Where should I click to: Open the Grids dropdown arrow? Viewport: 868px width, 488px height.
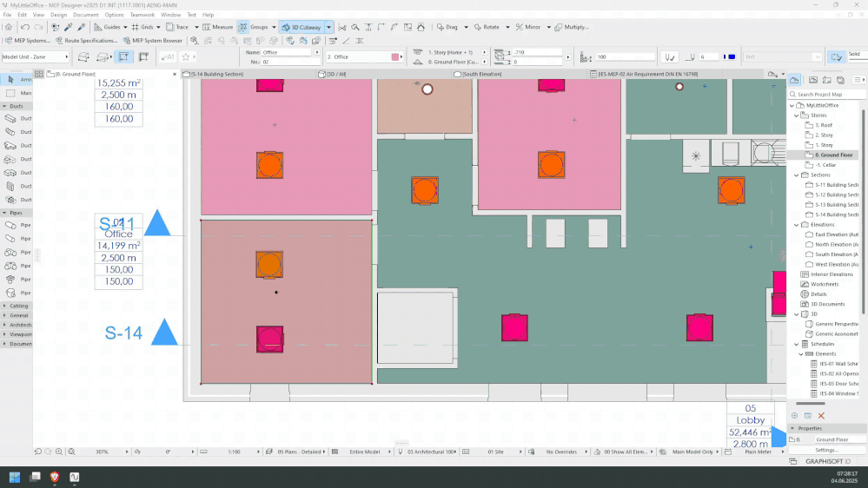(x=158, y=27)
